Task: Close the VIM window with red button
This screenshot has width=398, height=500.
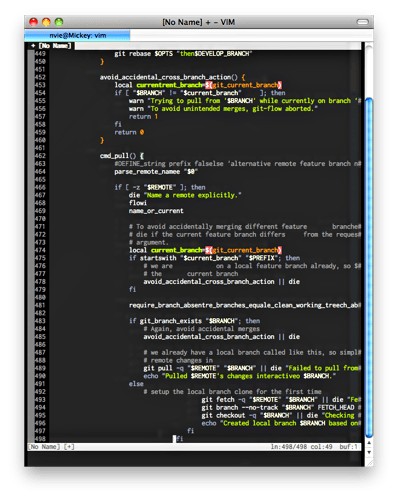Action: 33,22
